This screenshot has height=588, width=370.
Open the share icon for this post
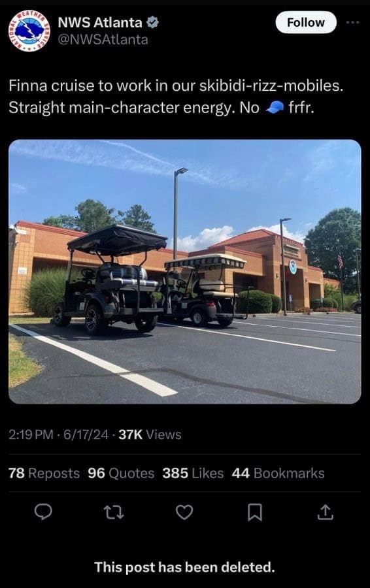point(325,512)
